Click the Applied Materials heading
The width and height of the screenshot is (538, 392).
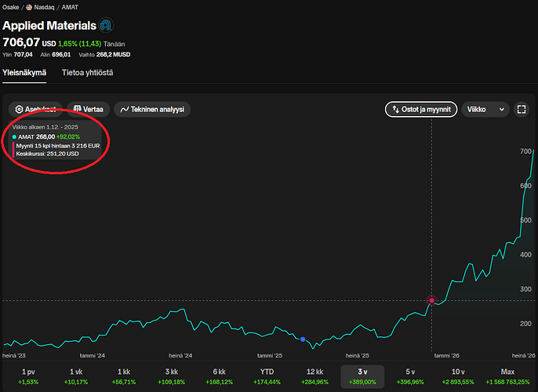click(49, 25)
